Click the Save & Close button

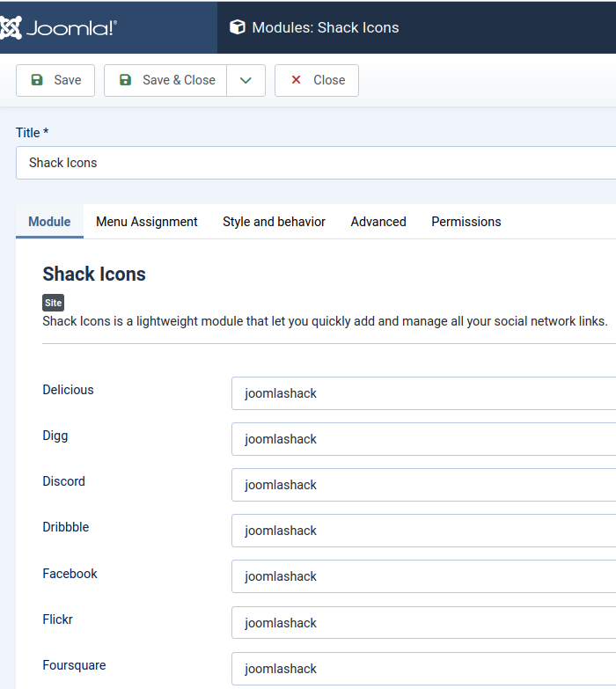point(165,80)
